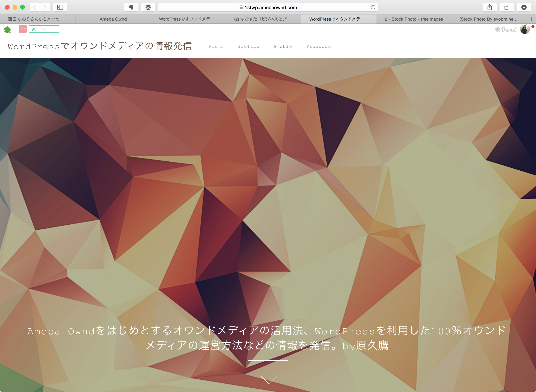The image size is (536, 392).
Task: Toggle the Safari sidebar button
Action: (60, 7)
